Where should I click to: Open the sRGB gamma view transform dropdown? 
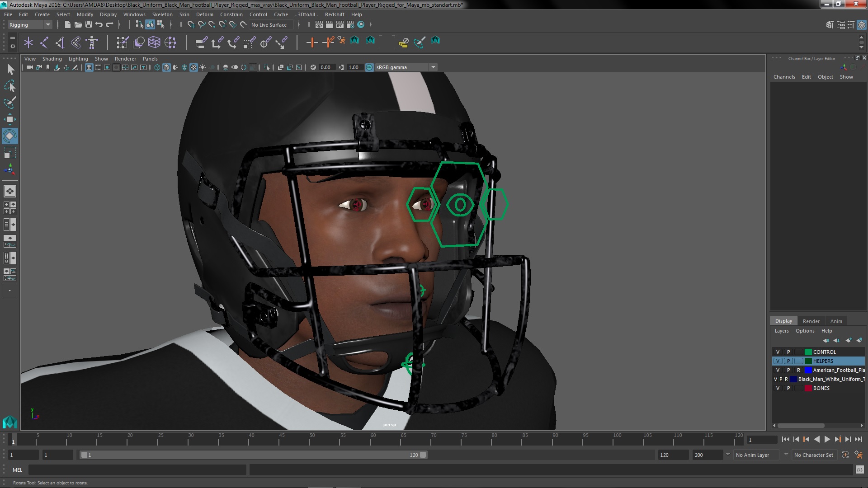coord(406,67)
